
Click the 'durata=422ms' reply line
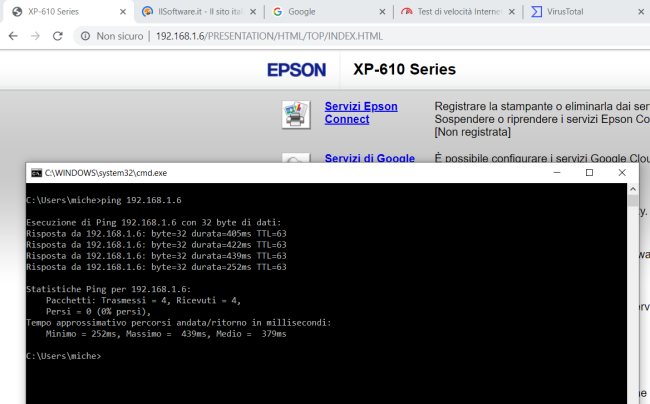pos(156,245)
